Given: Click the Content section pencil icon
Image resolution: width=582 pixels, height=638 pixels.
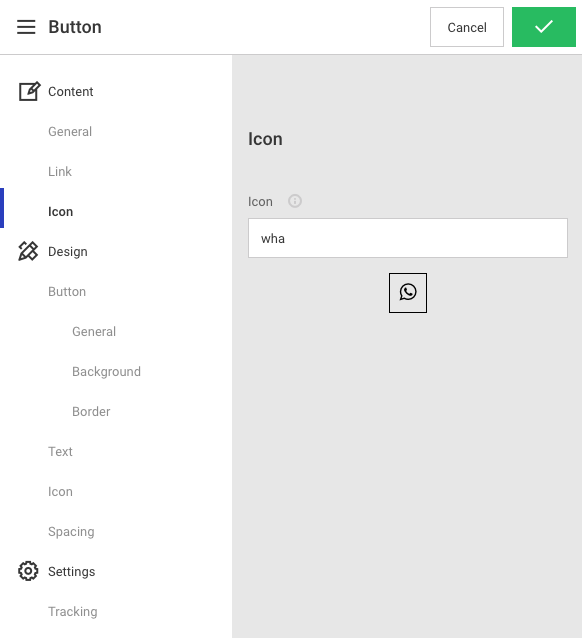Looking at the screenshot, I should (x=29, y=91).
